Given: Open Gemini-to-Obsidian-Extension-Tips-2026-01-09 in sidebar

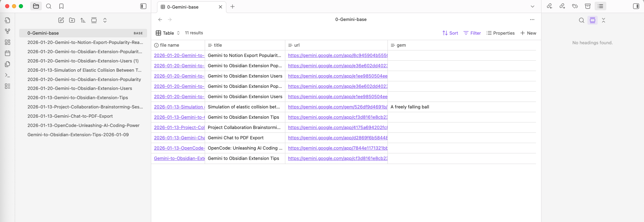Looking at the screenshot, I should 83,135.
